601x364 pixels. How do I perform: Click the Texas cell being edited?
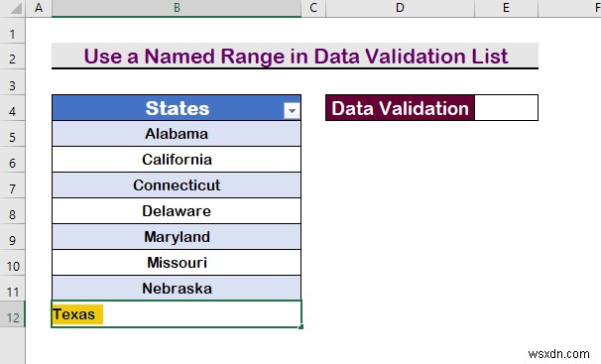click(x=177, y=314)
